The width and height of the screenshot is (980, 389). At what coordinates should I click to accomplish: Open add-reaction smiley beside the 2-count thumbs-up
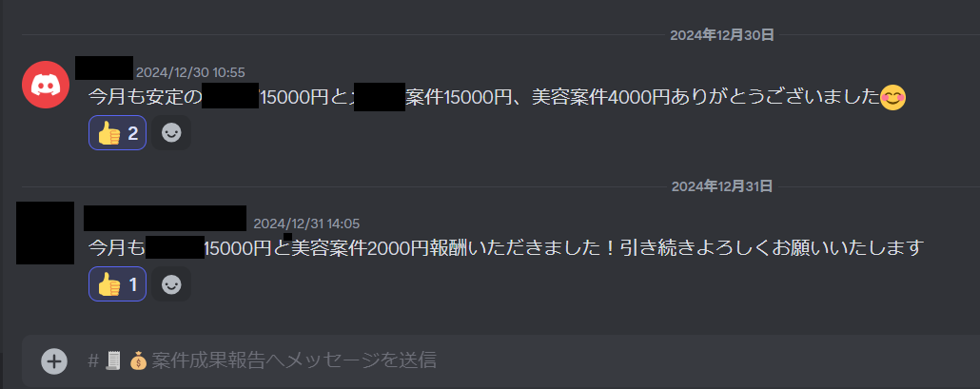[x=171, y=133]
